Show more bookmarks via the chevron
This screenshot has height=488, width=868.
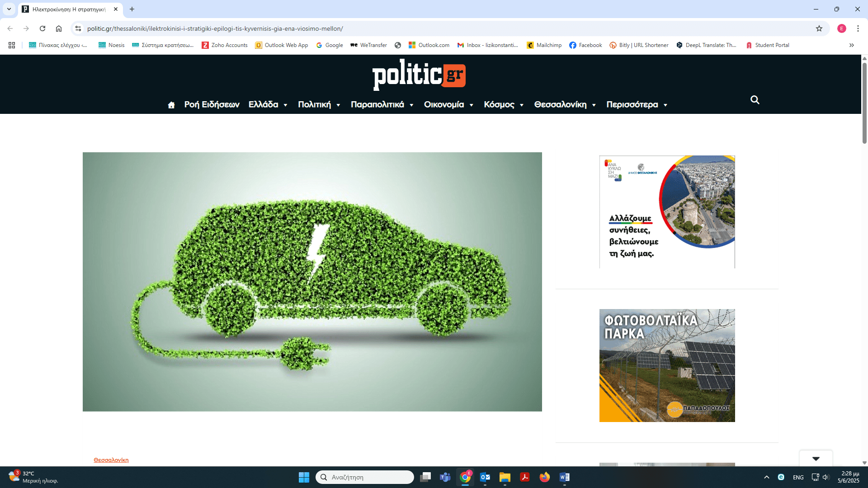(851, 45)
